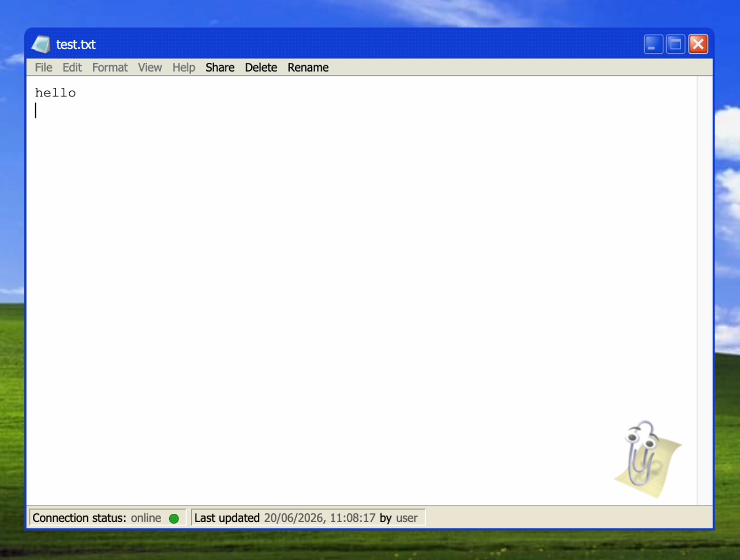
Task: Maximize the test.txt window
Action: [x=675, y=44]
